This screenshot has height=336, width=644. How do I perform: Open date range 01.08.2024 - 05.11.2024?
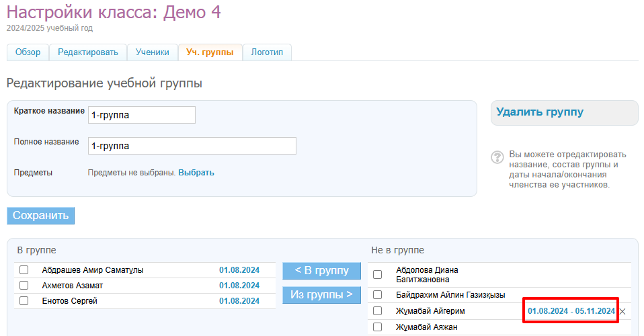pos(571,311)
